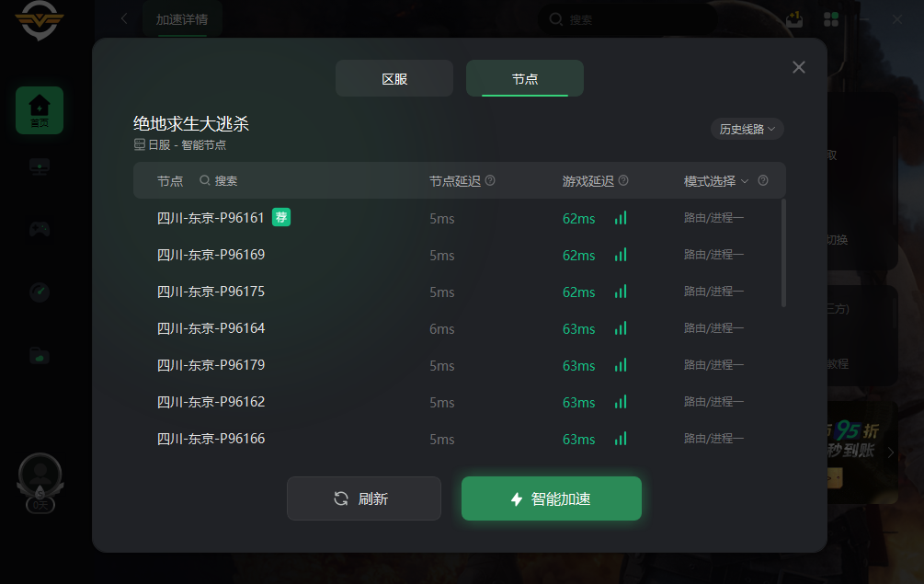Open the home page sidebar icon
This screenshot has width=924, height=584.
40,110
